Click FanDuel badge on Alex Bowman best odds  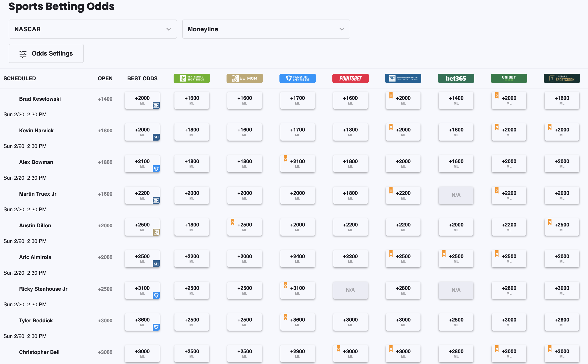tap(156, 169)
